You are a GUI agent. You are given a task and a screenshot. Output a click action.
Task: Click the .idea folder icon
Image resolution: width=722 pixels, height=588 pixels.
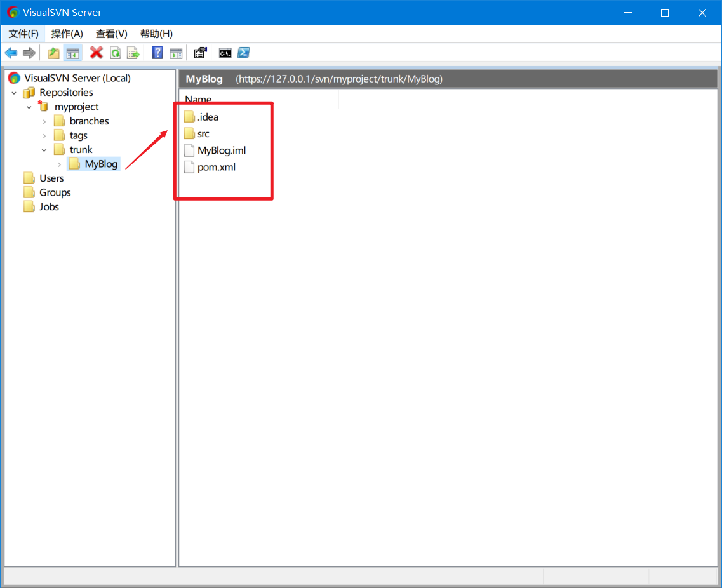189,117
